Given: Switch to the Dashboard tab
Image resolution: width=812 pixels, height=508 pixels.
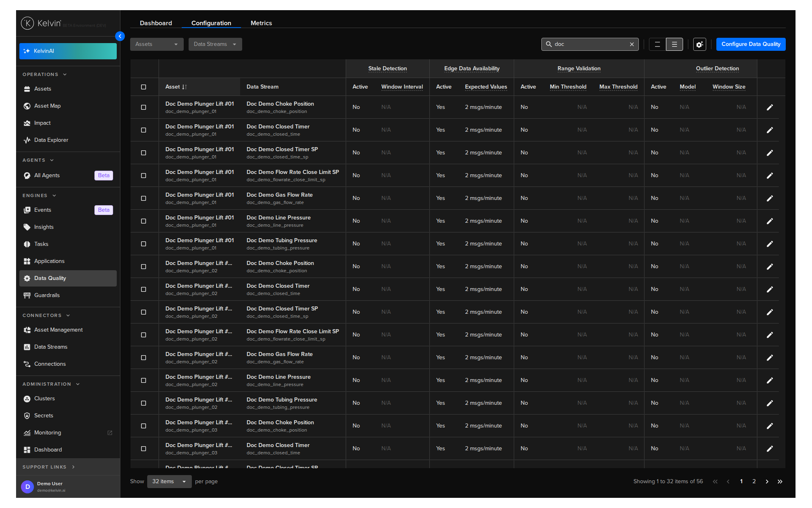Looking at the screenshot, I should click(156, 23).
